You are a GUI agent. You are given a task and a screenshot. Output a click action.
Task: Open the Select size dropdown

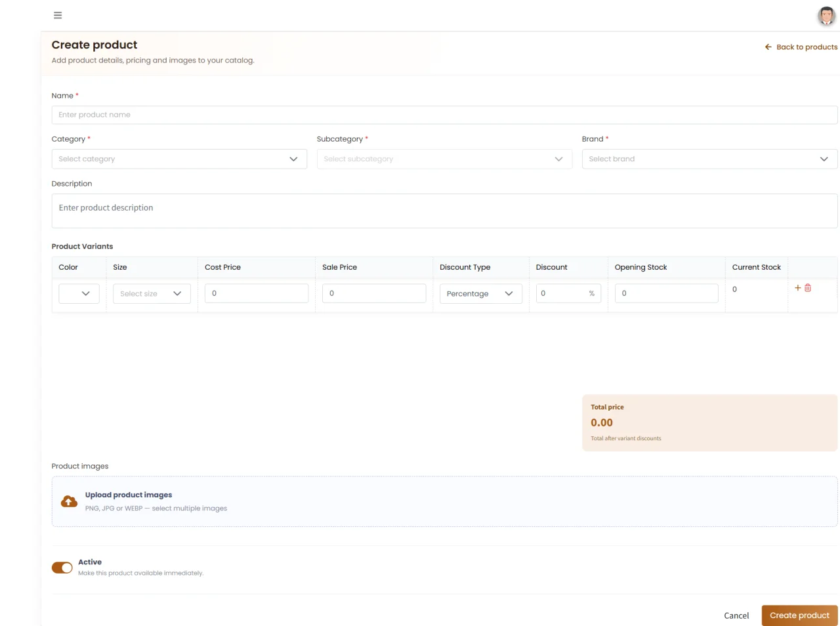tap(152, 293)
